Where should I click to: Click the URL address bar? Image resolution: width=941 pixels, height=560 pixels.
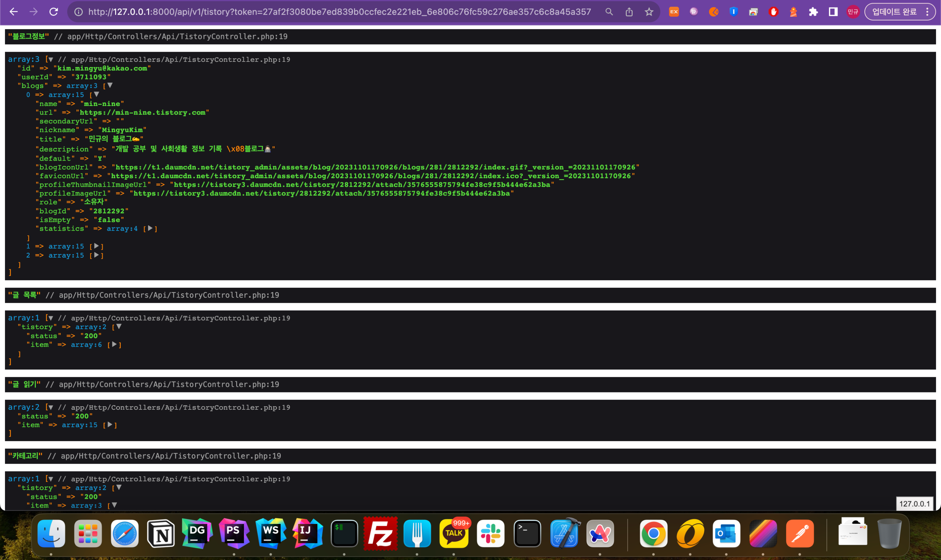click(x=340, y=12)
